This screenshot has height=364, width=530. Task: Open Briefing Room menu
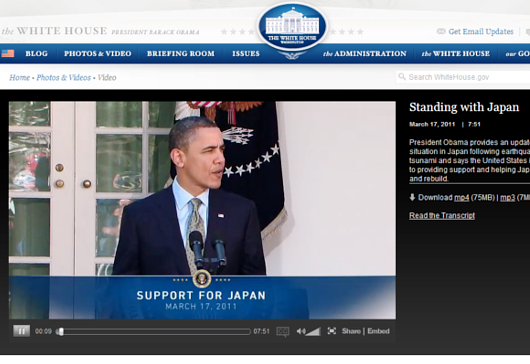[180, 53]
